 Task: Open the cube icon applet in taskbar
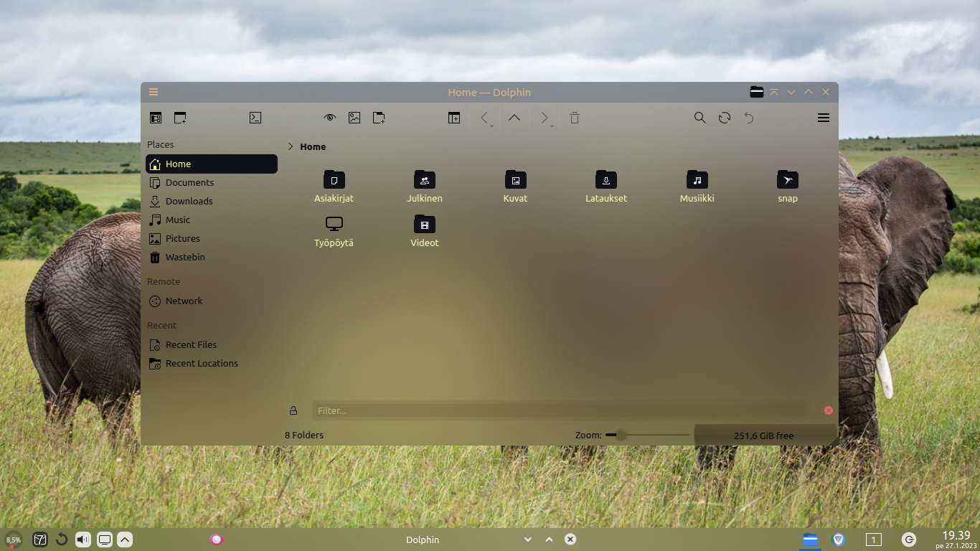click(40, 540)
